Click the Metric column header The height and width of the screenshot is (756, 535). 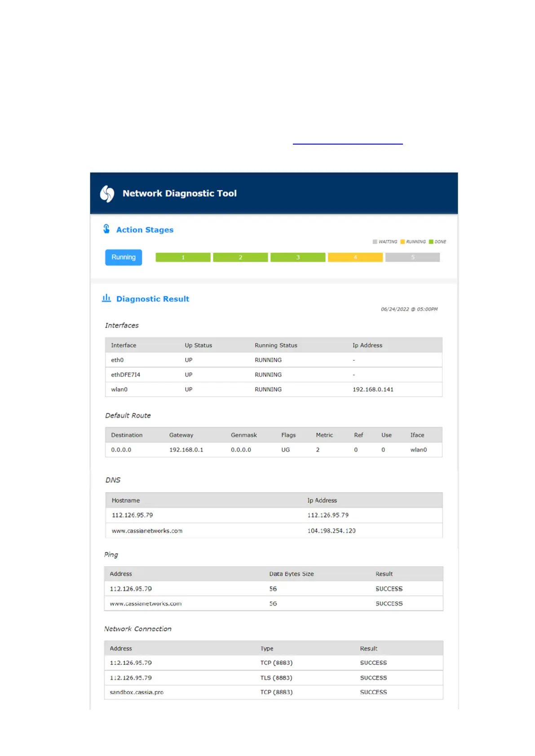[x=324, y=435]
